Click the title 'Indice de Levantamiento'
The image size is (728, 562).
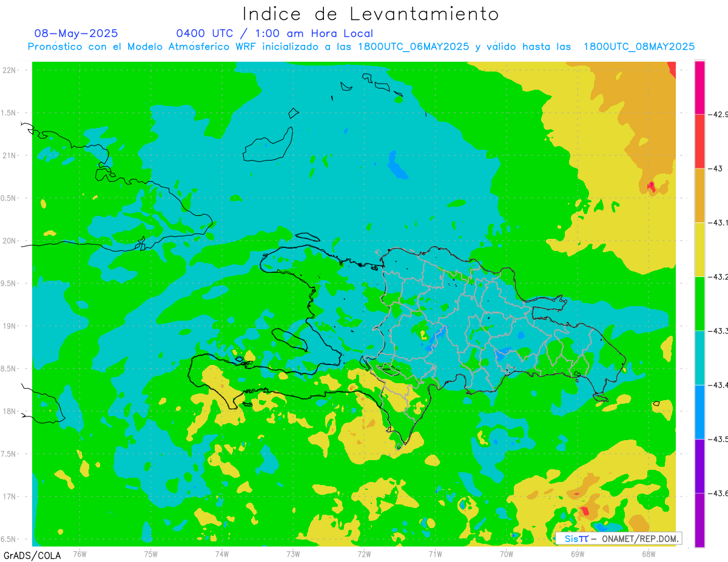click(371, 14)
